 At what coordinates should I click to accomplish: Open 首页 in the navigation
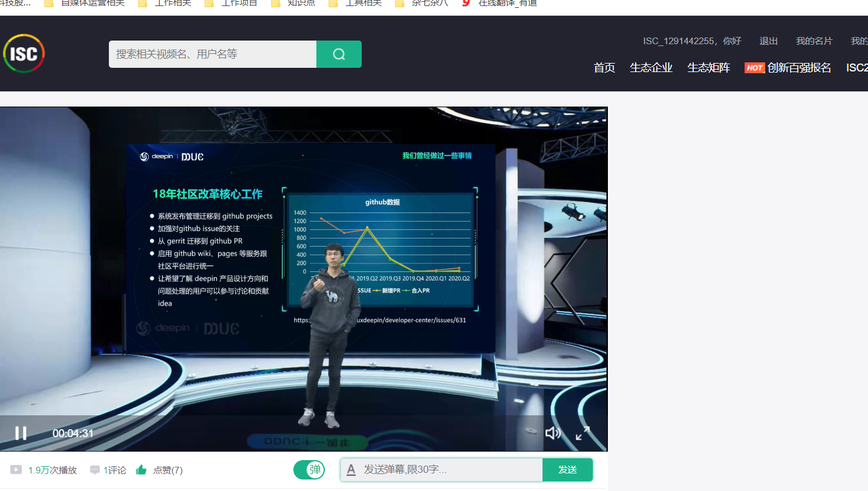tap(604, 68)
